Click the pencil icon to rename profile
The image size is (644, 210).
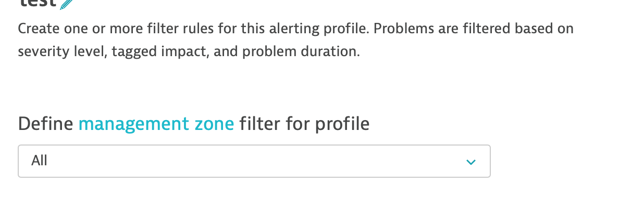[x=67, y=4]
